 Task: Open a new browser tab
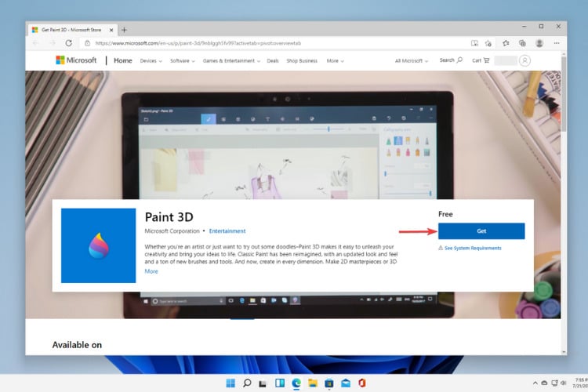click(x=124, y=29)
